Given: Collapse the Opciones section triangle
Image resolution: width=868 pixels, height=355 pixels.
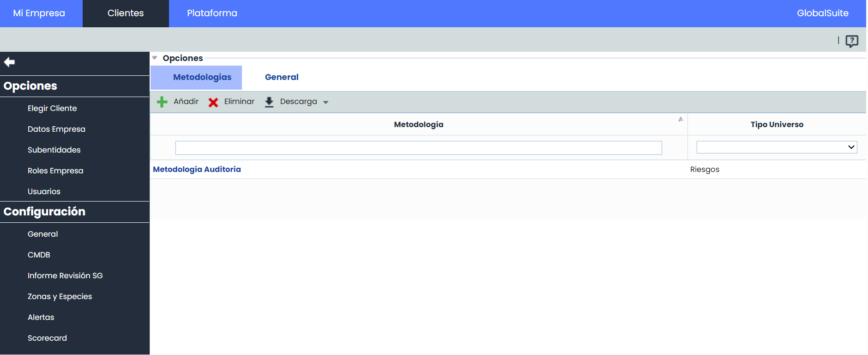Looking at the screenshot, I should coord(155,58).
